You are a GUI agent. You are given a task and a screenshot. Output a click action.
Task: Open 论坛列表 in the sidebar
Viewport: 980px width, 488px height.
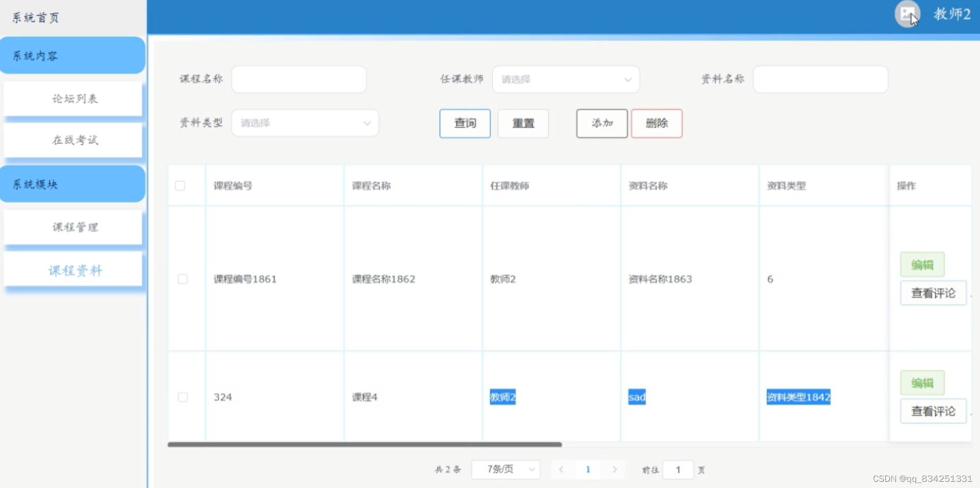click(73, 99)
